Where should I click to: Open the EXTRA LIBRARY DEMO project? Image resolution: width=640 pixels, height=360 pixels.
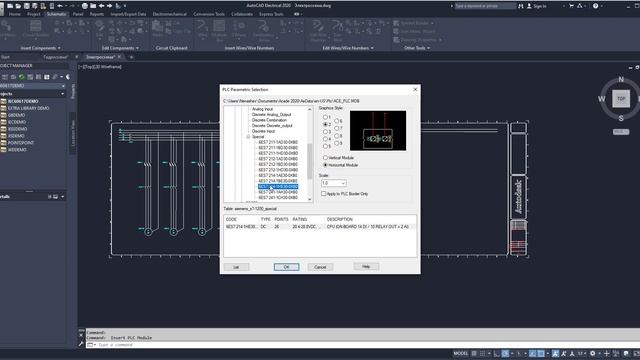[x=25, y=108]
